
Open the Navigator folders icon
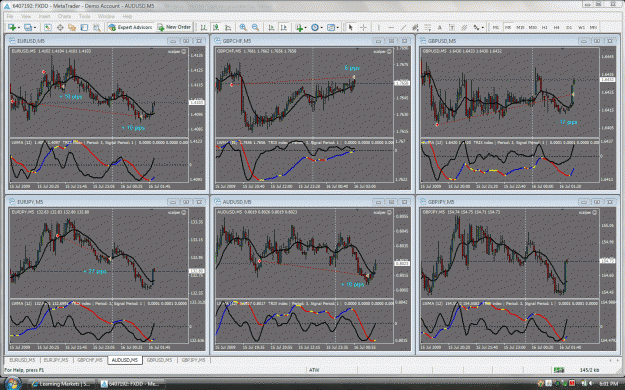click(x=72, y=27)
